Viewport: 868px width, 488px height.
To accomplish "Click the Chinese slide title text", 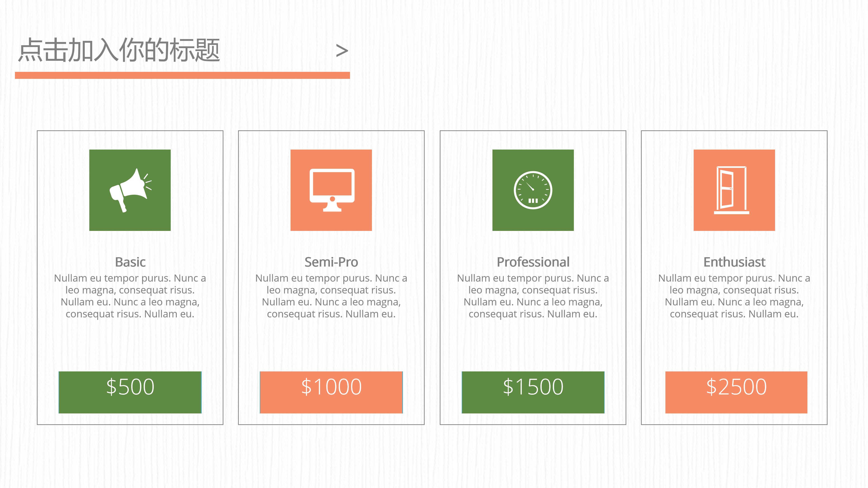I will tap(119, 51).
